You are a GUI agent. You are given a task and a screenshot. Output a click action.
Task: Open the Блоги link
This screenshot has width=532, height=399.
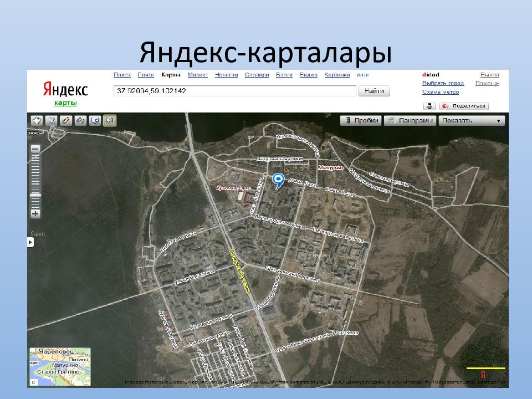[x=284, y=75]
